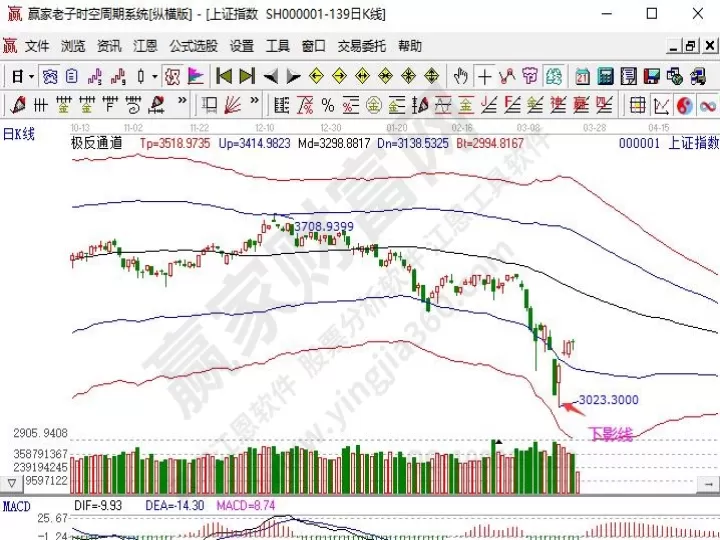Open the 公式选股 menu

tap(193, 46)
